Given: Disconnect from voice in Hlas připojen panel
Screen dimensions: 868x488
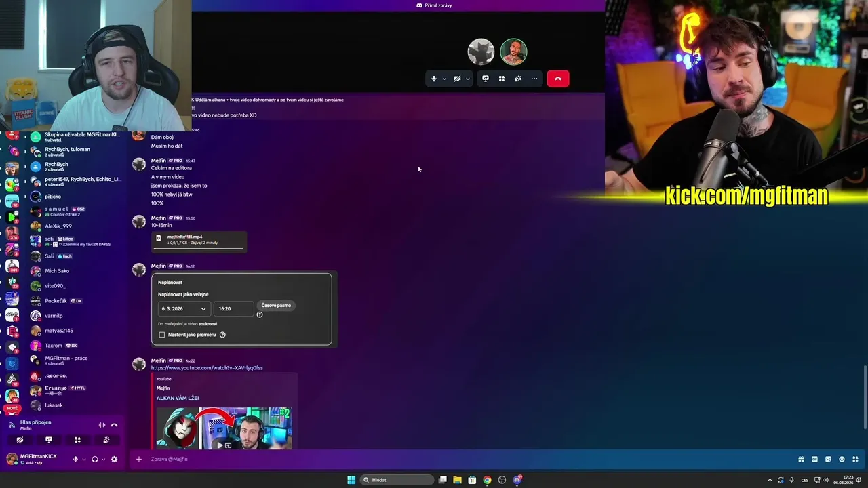Looking at the screenshot, I should 115,425.
